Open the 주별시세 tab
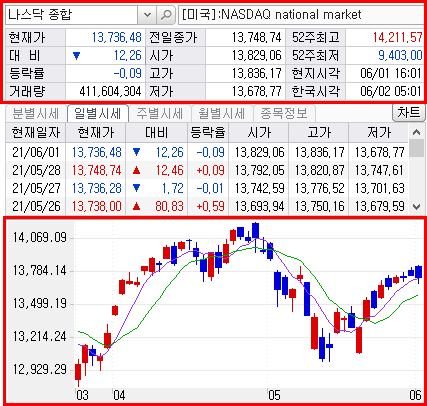427x406 pixels. [x=160, y=114]
